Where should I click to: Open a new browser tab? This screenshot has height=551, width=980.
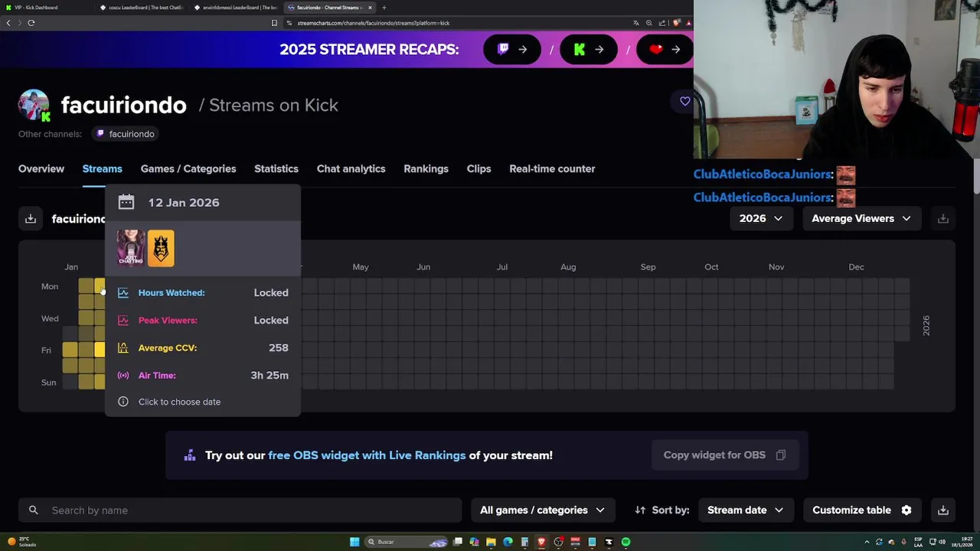384,8
